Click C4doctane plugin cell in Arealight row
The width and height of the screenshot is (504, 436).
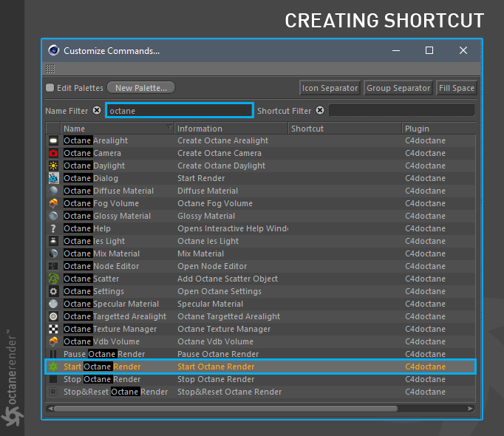tap(425, 140)
